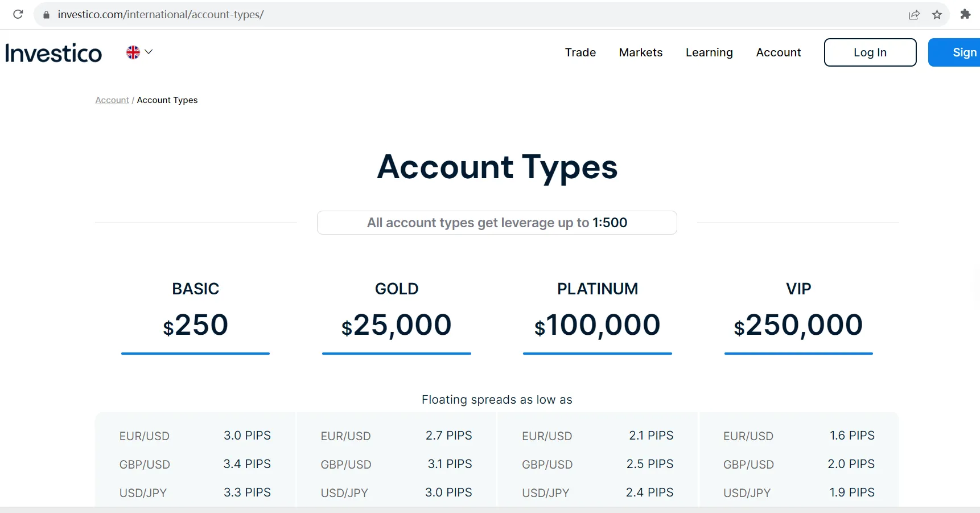Click the 'Account Types' breadcrumb text
The image size is (980, 513).
pos(167,100)
